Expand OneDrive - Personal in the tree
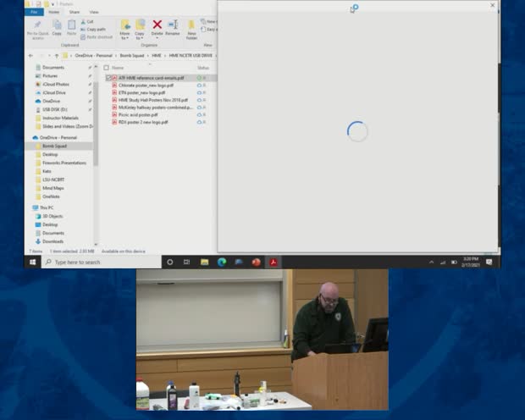This screenshot has width=525, height=420. (58, 138)
